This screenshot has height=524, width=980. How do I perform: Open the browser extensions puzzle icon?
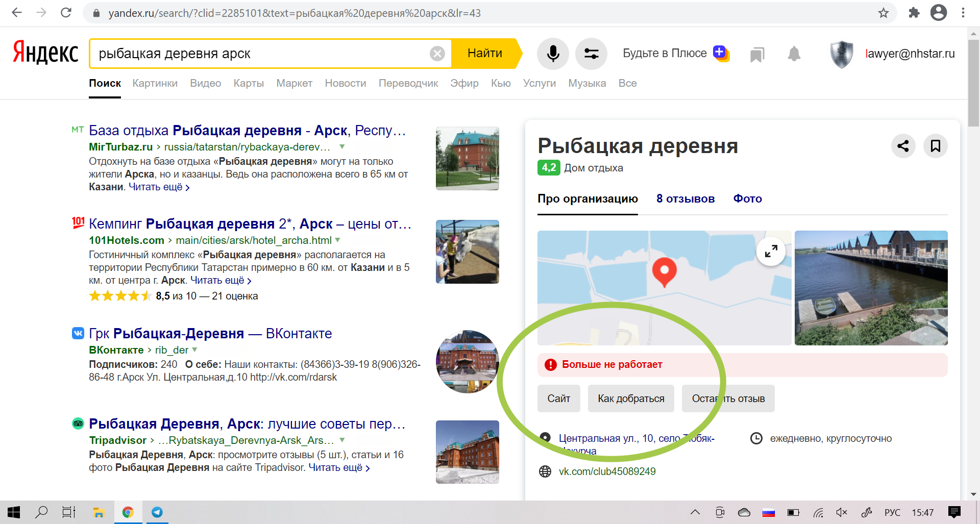[914, 13]
